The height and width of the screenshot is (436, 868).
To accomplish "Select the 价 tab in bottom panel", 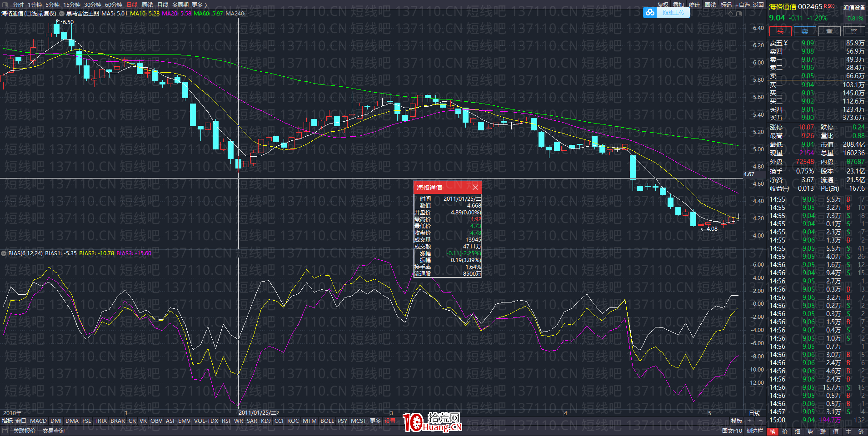I will (x=785, y=431).
